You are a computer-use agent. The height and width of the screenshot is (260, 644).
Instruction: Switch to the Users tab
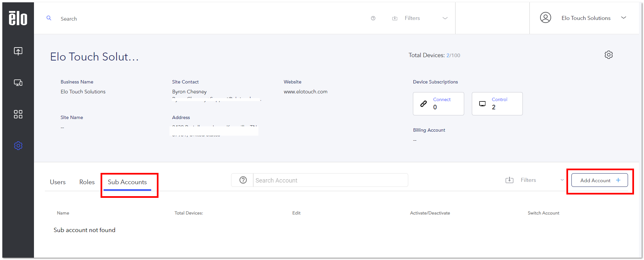[58, 182]
